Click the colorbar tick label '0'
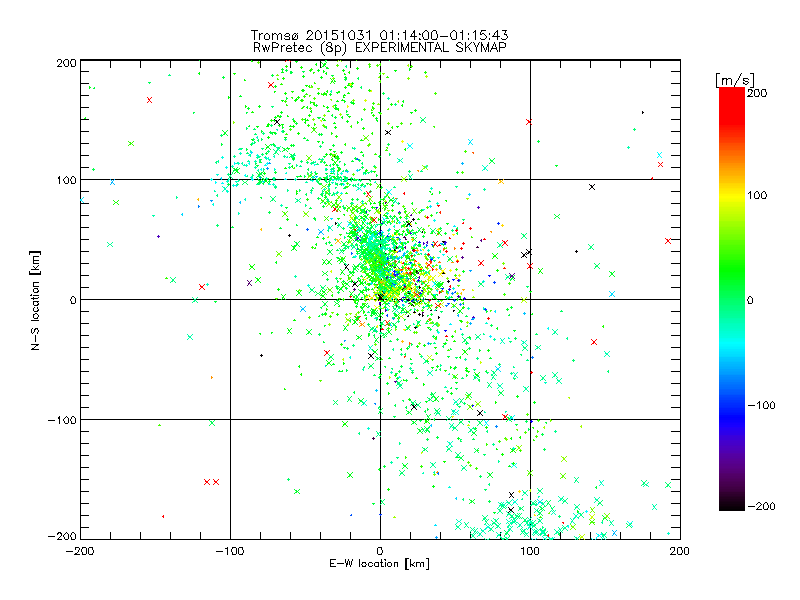This screenshot has height=600, width=800. coord(750,300)
